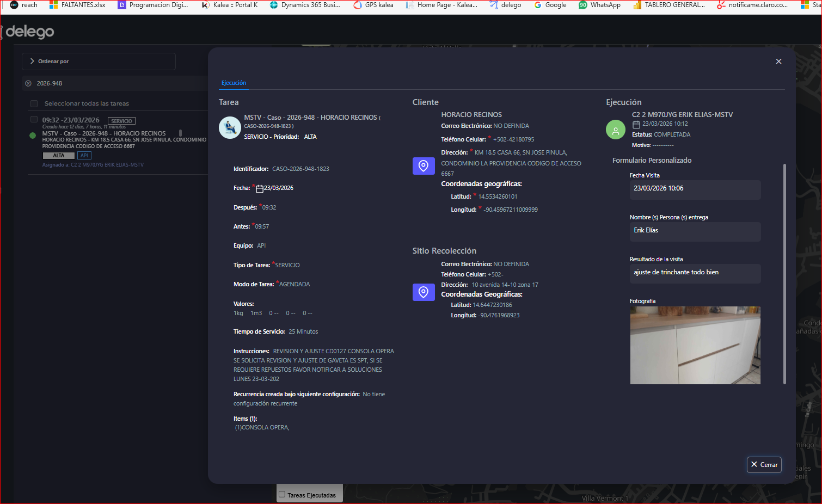Switch to the Ejecución tab
822x504 pixels.
coord(234,83)
